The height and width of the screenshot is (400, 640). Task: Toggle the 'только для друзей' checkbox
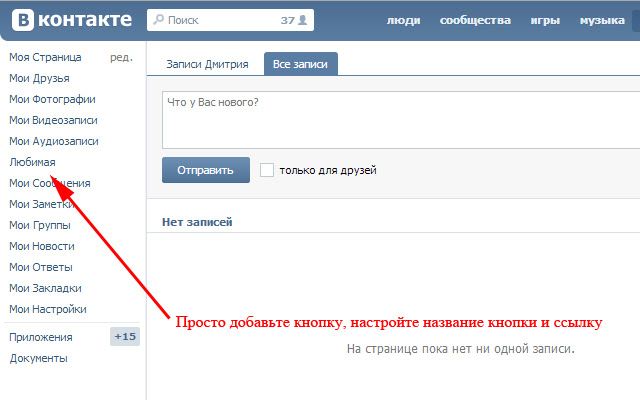coord(267,170)
